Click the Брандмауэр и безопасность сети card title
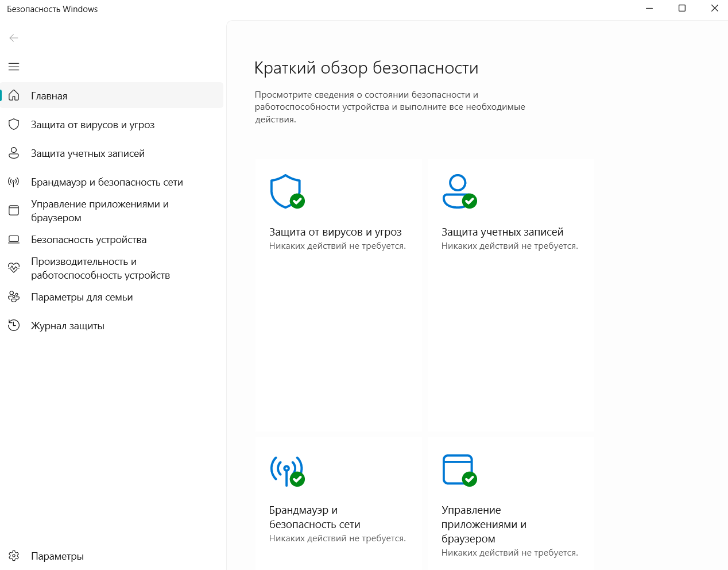The width and height of the screenshot is (728, 570). coord(315,517)
